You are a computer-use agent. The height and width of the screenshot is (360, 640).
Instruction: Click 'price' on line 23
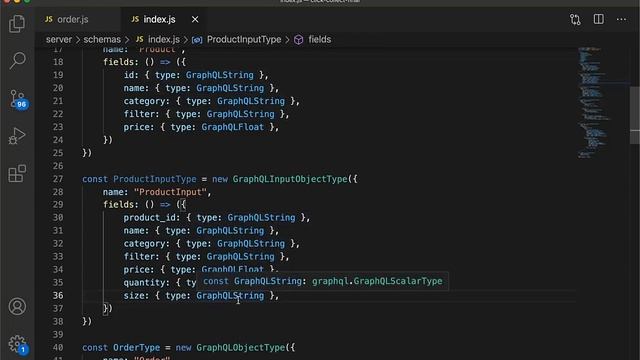136,127
